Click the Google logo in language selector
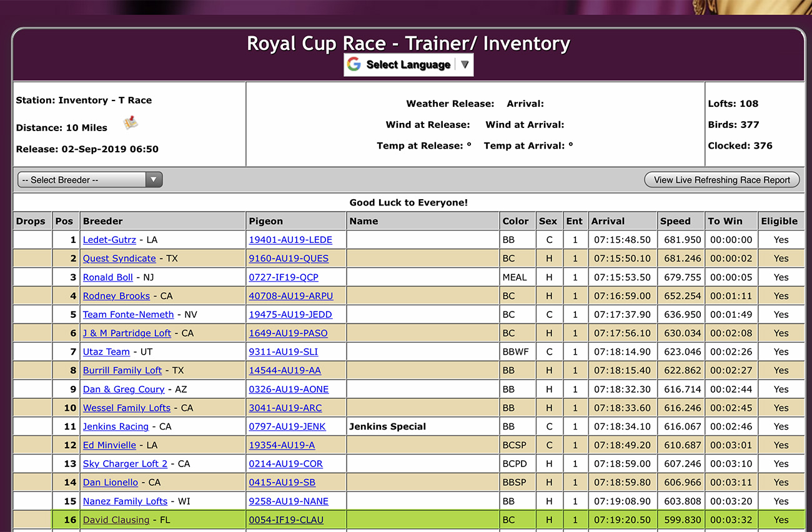 354,64
